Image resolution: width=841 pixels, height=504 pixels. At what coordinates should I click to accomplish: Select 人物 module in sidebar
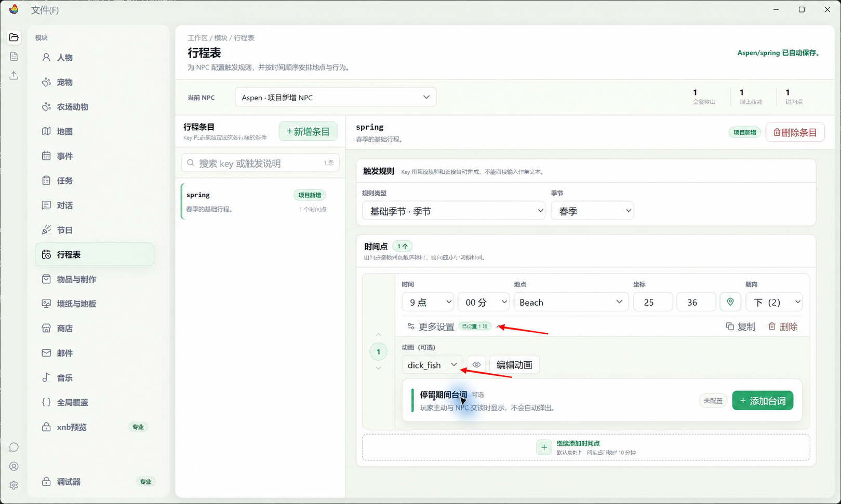click(95, 58)
